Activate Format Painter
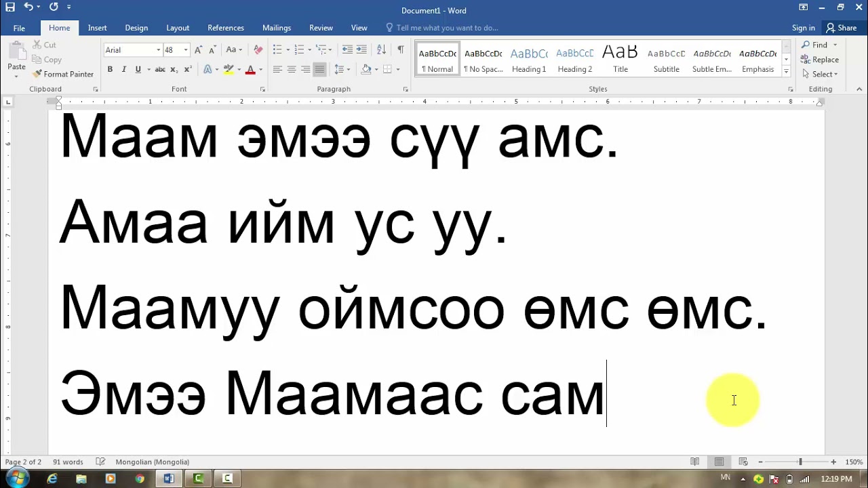 coord(63,74)
